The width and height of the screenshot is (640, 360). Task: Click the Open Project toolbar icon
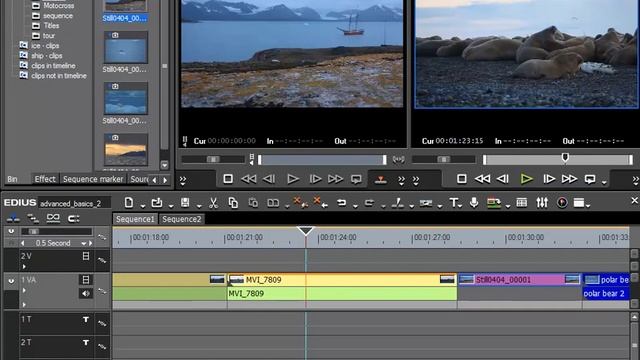pos(157,202)
